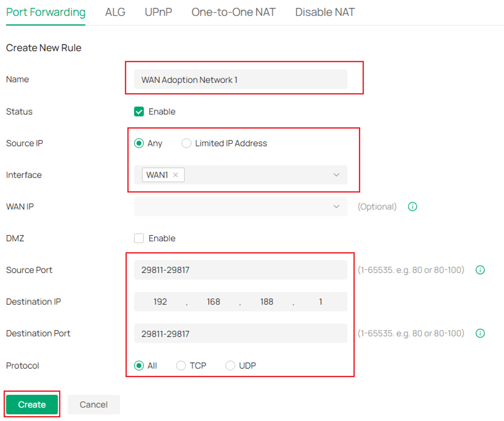504x421 pixels.
Task: Switch to the One-to-One NAT tab
Action: [233, 12]
